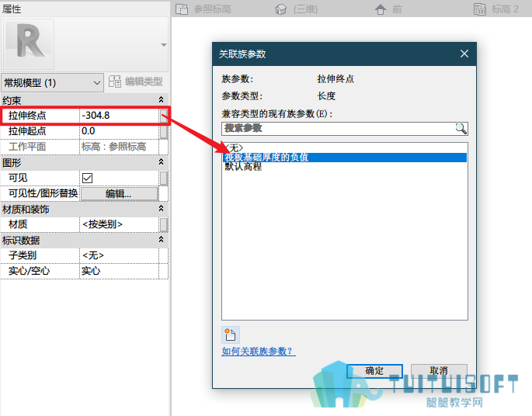Screen dimensions: 532x416
Task: Click the 可见性/图形替换 property label
Action: [43, 193]
